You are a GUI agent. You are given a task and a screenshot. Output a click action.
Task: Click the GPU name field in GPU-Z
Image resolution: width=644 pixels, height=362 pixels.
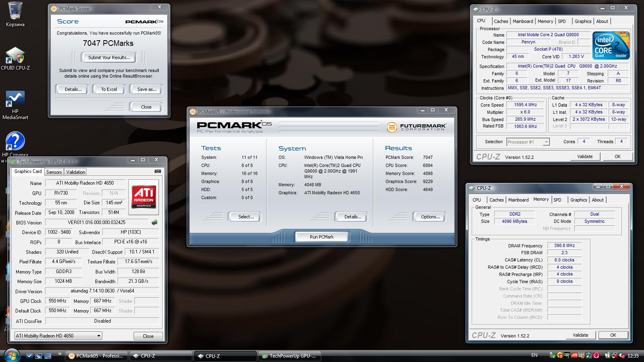click(x=86, y=183)
